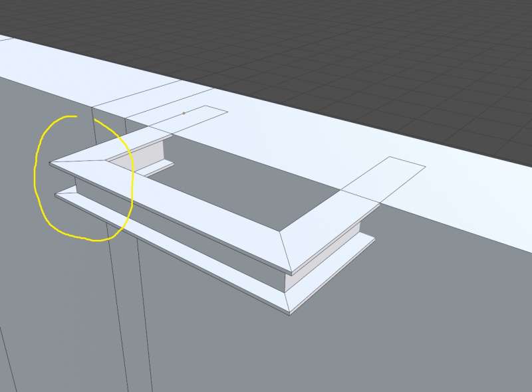Select the sharp pointed vertex at frame's left tip

tap(50, 163)
